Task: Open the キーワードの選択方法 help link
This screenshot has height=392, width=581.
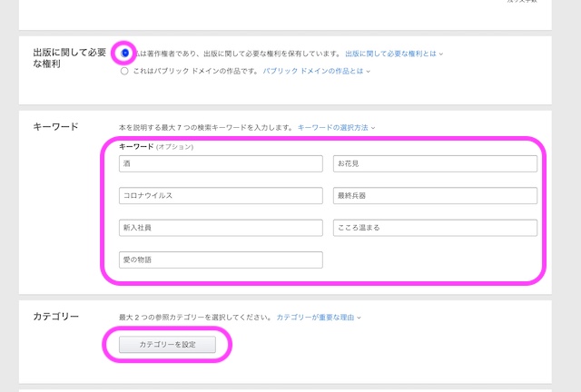Action: pos(332,128)
